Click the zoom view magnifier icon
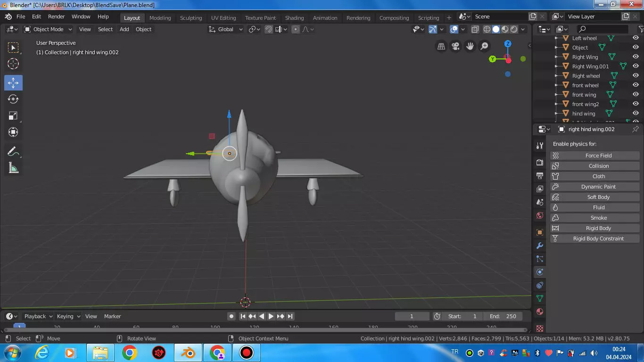The height and width of the screenshot is (362, 644). (484, 46)
